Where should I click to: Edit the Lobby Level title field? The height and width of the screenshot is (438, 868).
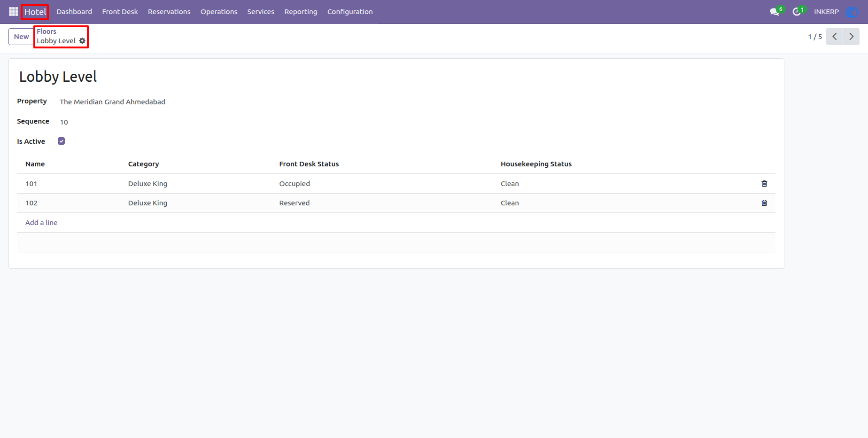click(58, 77)
